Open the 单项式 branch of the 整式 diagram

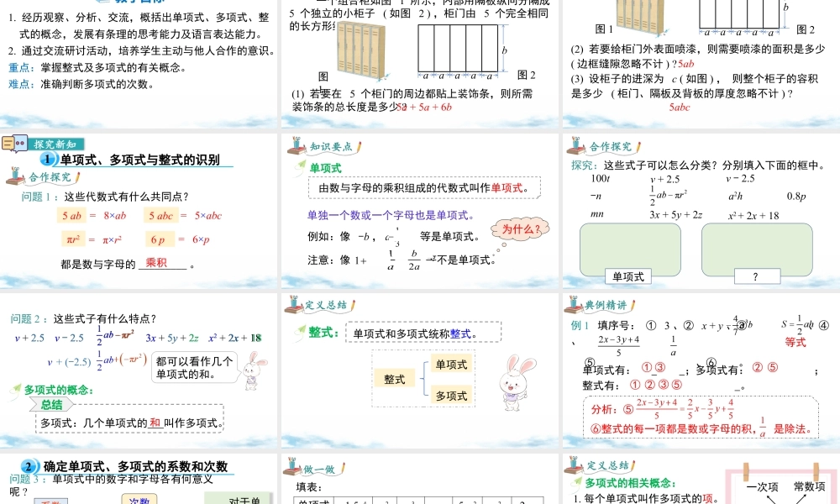(453, 364)
